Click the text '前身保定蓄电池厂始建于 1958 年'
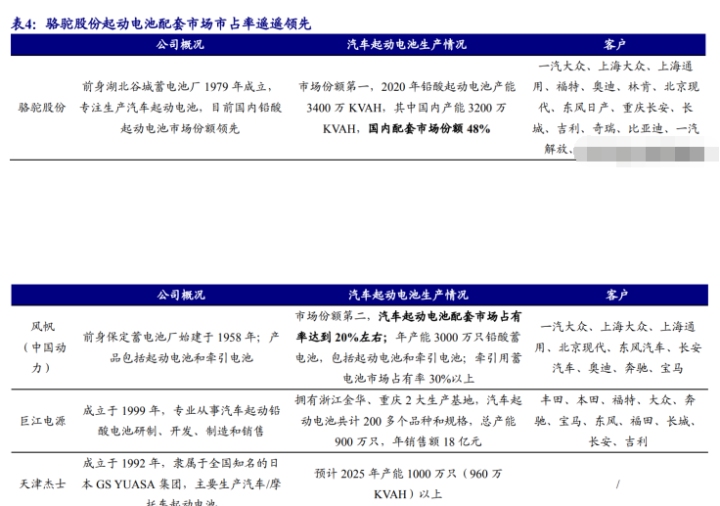 171,337
